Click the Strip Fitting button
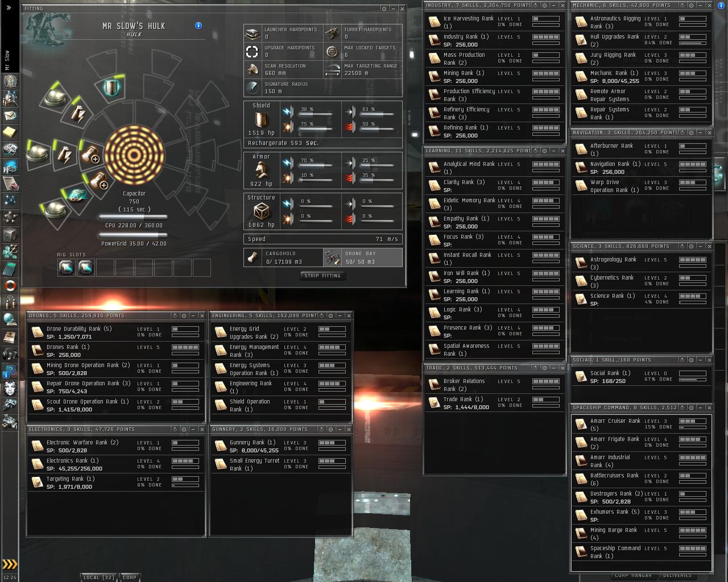728x582 pixels. [x=322, y=276]
